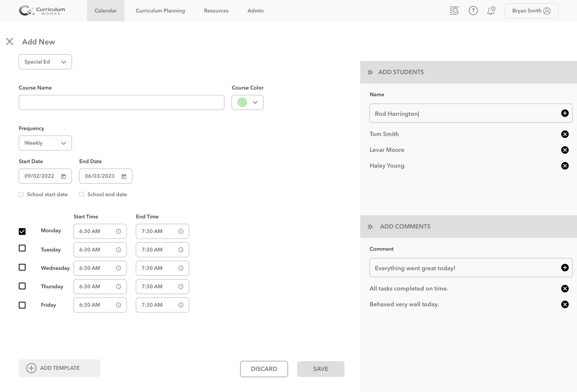Check the Wednesday checkbox
Viewport: 577px width, 392px height.
click(22, 267)
